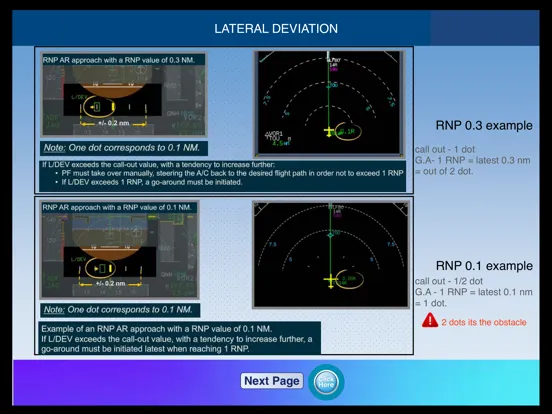Screen dimensions: 552x414
Task: Click the RNP 0.3 example heading
Action: 484,126
